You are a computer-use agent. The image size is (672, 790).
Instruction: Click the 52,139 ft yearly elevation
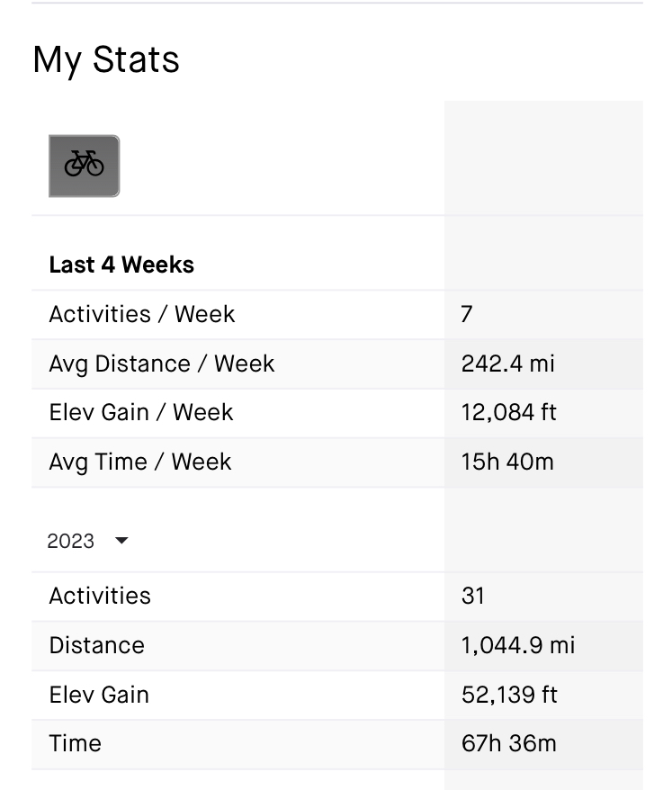point(509,695)
